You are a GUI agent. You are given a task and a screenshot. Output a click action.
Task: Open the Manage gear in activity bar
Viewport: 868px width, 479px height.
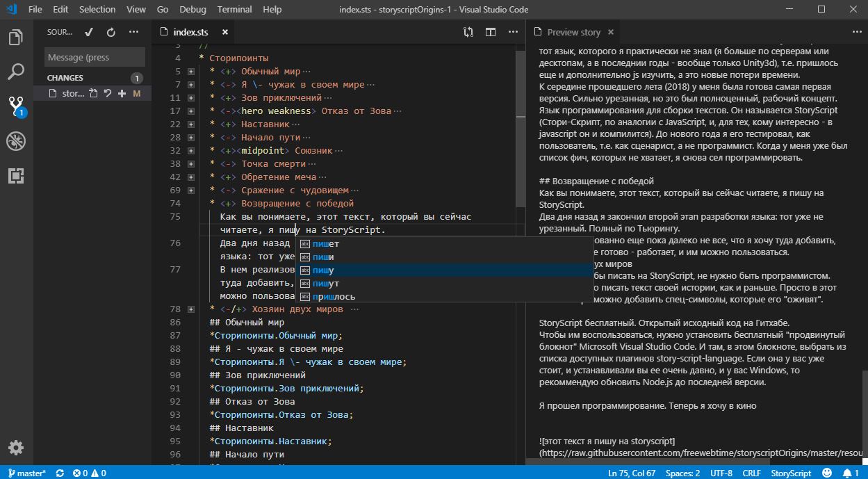point(16,447)
